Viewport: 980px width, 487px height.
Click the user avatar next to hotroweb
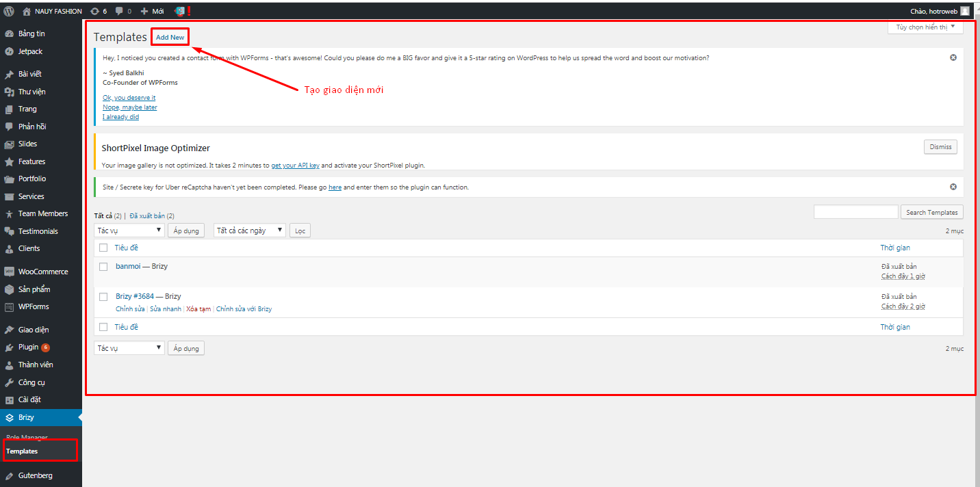click(964, 11)
